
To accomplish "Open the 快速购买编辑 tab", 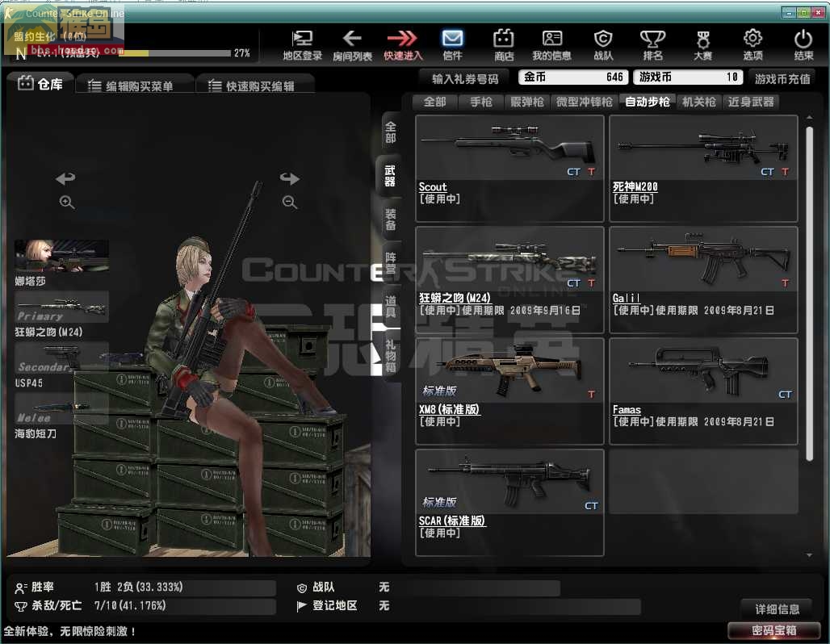I will [x=255, y=86].
